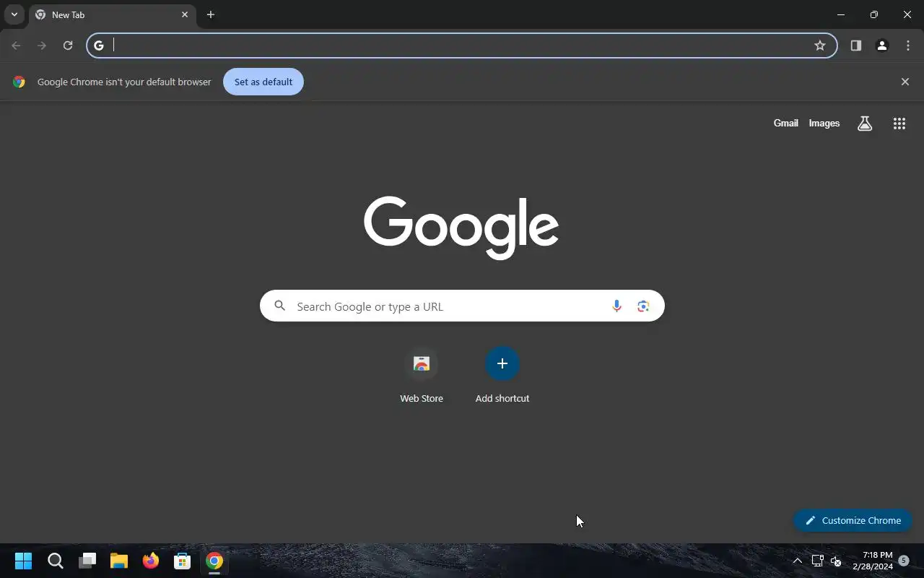
Task: Click the Google icon in address bar
Action: (99, 46)
